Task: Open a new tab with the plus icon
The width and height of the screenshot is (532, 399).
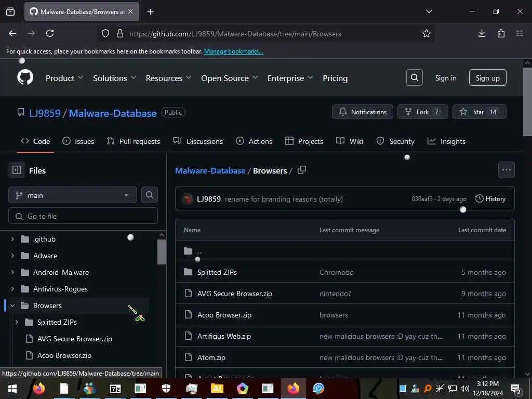Action: (150, 12)
